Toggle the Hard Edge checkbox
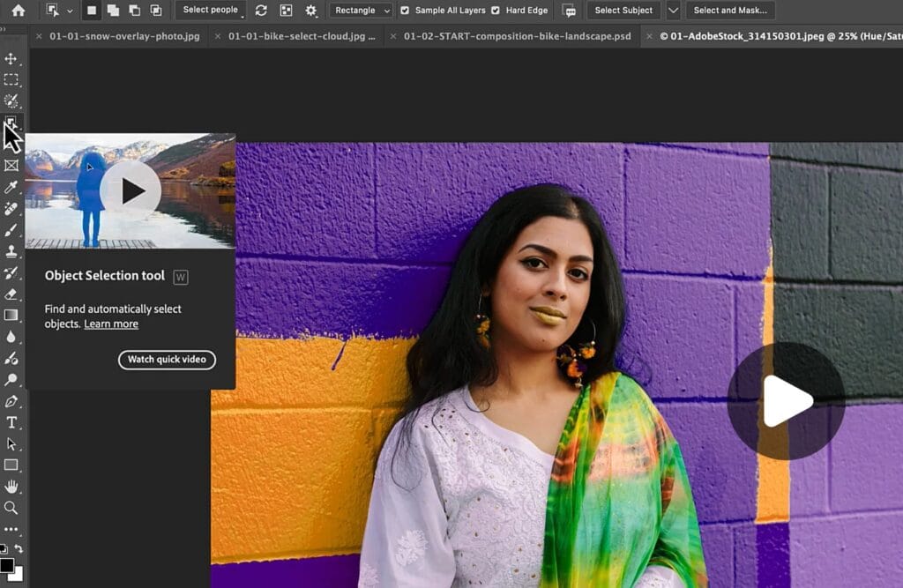903x588 pixels. pos(496,11)
